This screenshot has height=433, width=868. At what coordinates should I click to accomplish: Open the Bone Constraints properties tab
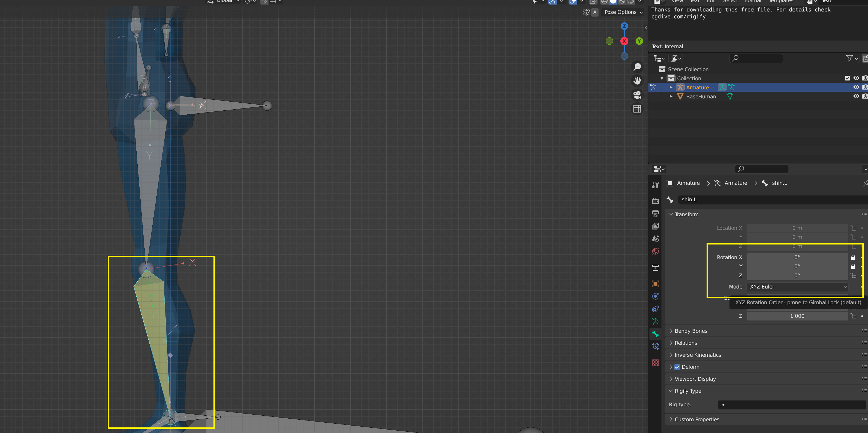[x=655, y=346]
